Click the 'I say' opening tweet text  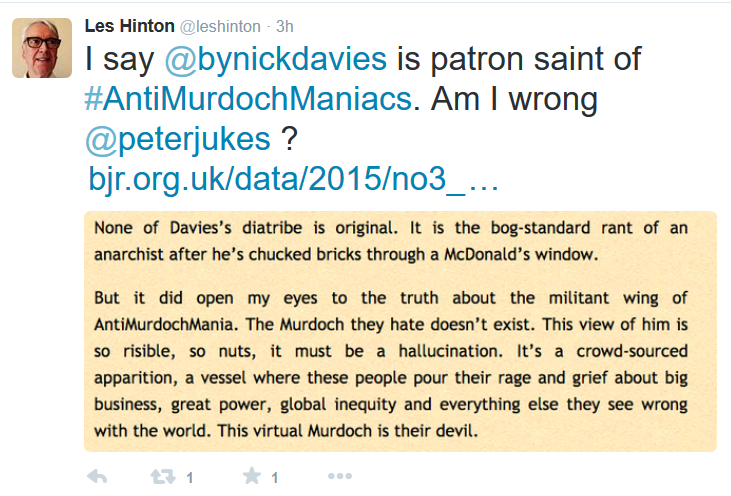pyautogui.click(x=119, y=60)
